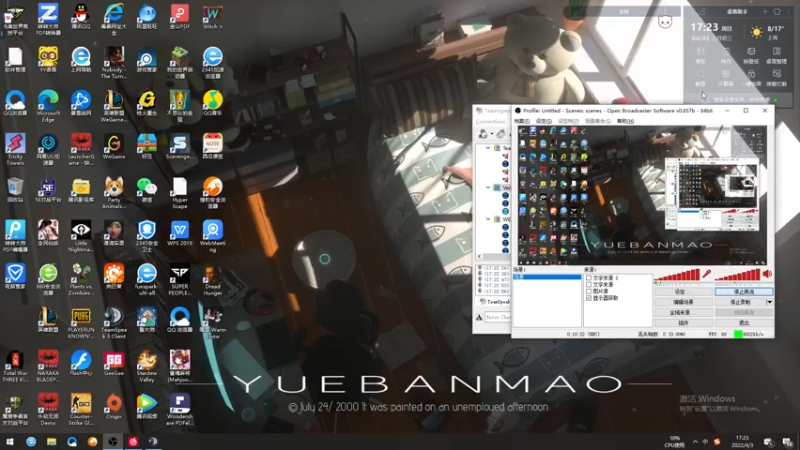Open the Hyper Scape desktop icon
This screenshot has width=800, height=450.
coord(180,193)
